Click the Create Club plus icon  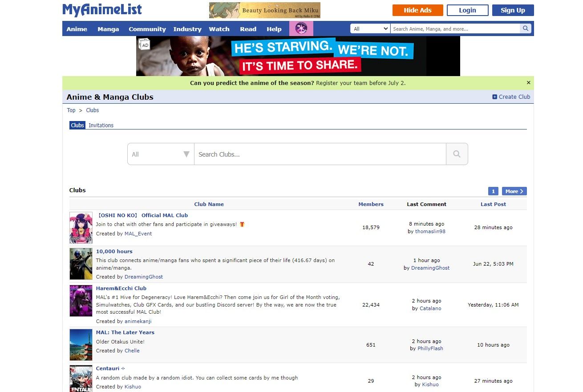[494, 97]
